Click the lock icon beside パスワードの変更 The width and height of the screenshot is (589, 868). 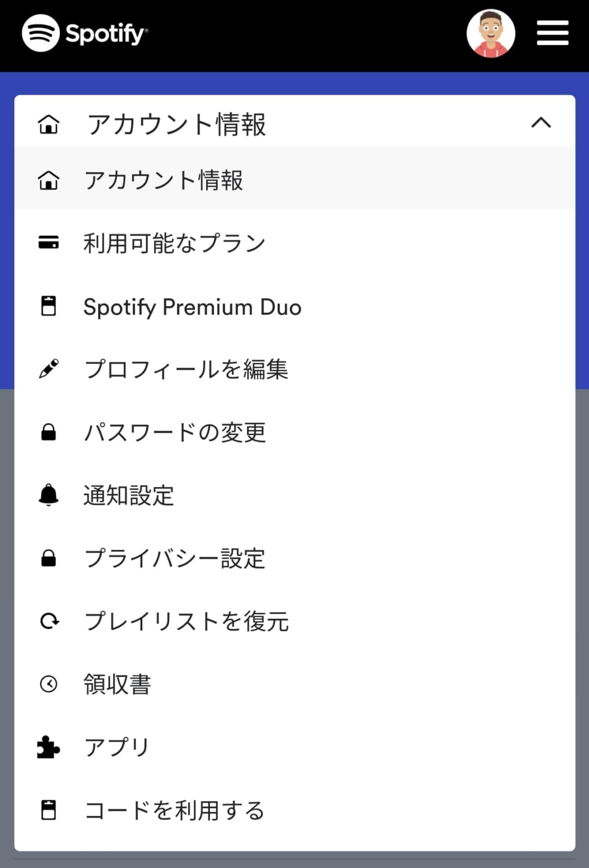(x=49, y=432)
